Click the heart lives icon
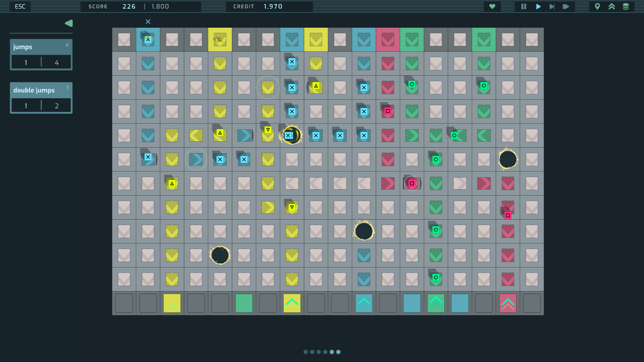 [x=492, y=6]
